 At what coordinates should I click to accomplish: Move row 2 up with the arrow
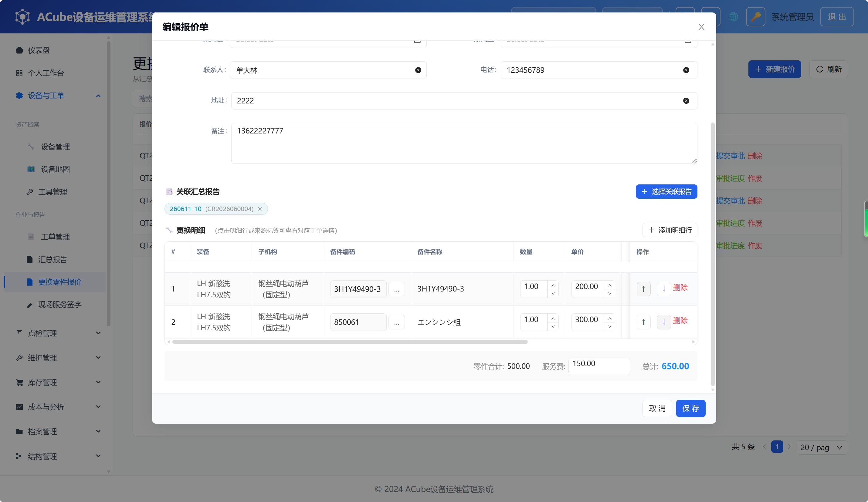(643, 322)
